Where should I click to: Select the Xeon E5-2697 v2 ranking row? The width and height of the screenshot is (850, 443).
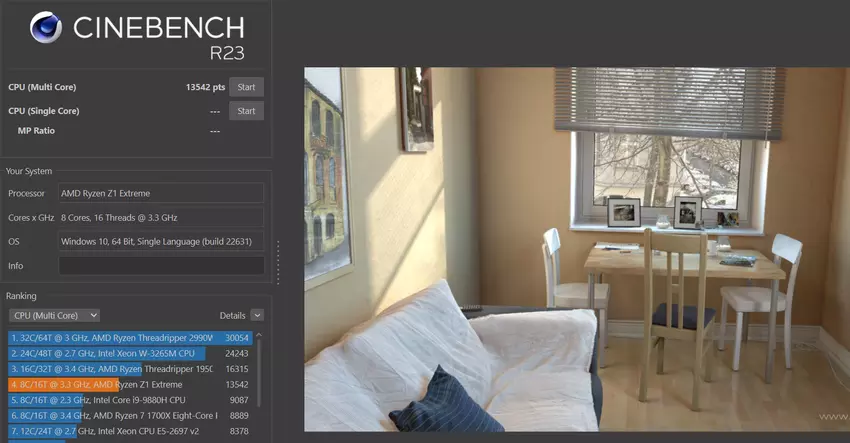point(130,431)
